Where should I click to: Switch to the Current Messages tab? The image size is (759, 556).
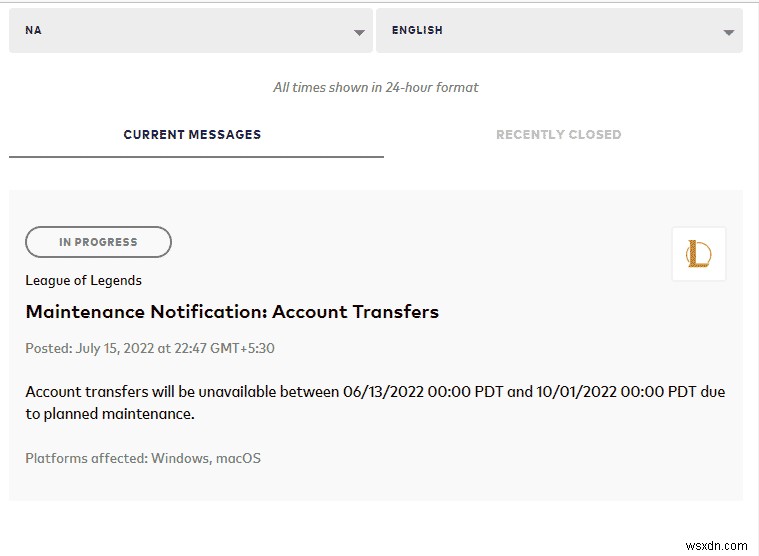tap(192, 135)
